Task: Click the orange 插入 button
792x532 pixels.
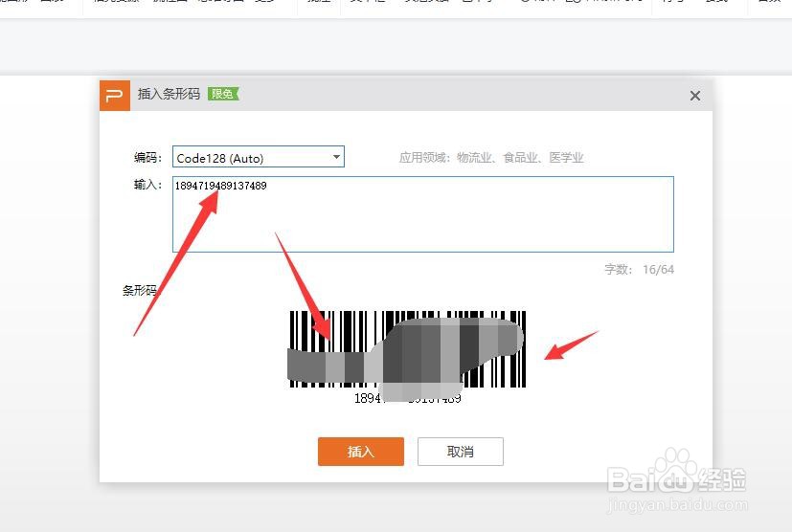Action: 361,452
